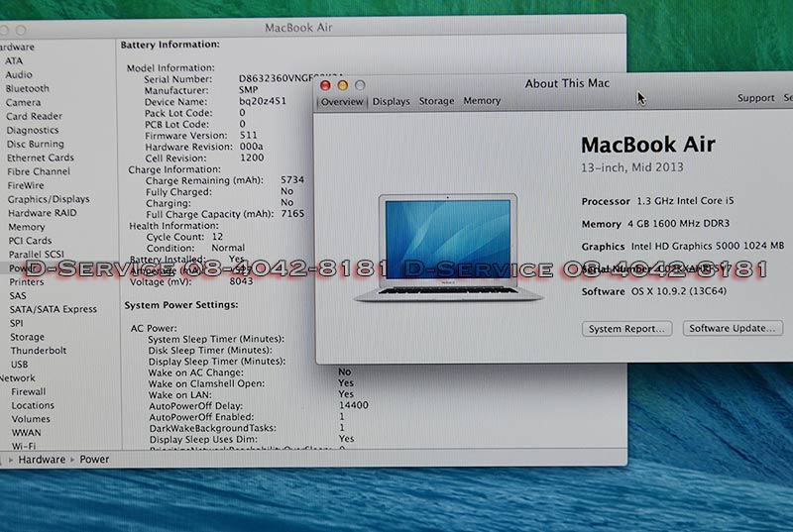Select PCI Cards in the sidebar

pos(31,241)
